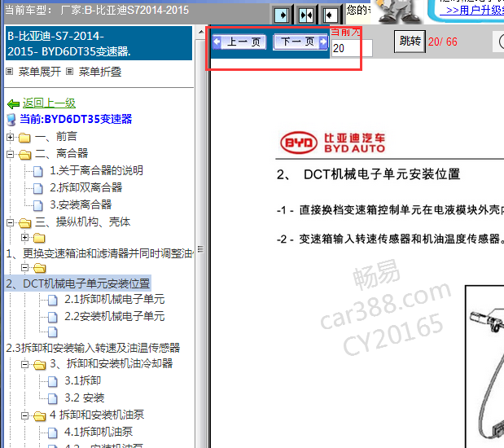Click 菜单展开 to expand the menu

[x=40, y=72]
